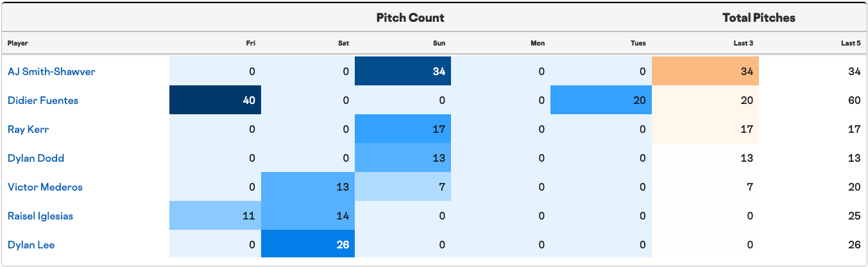This screenshot has width=868, height=267.
Task: Sort table by Player column header
Action: click(18, 44)
